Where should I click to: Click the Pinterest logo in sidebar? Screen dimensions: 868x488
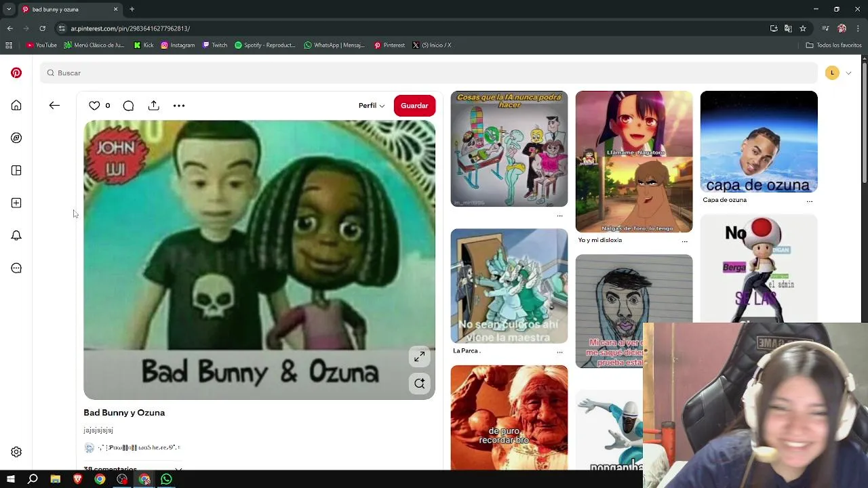tap(16, 73)
